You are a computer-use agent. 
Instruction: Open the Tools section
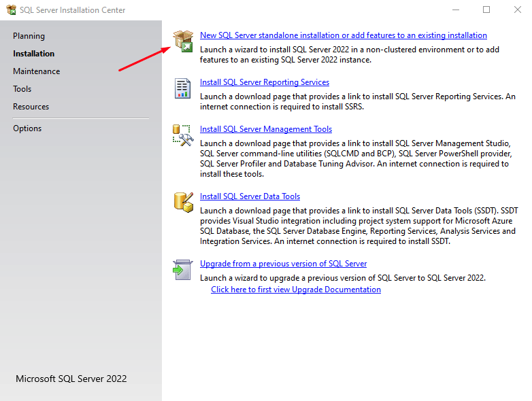pyautogui.click(x=22, y=89)
